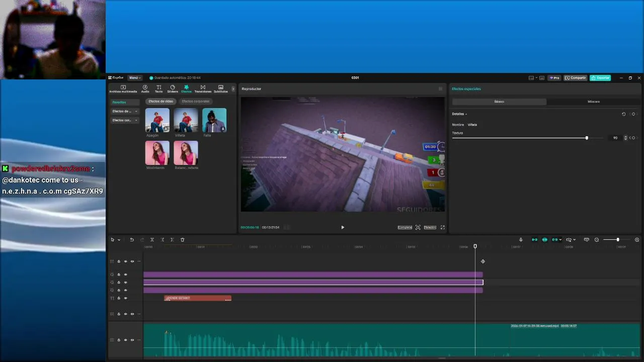Toggle auto snapping in the timeline
The image size is (644, 362).
(545, 240)
